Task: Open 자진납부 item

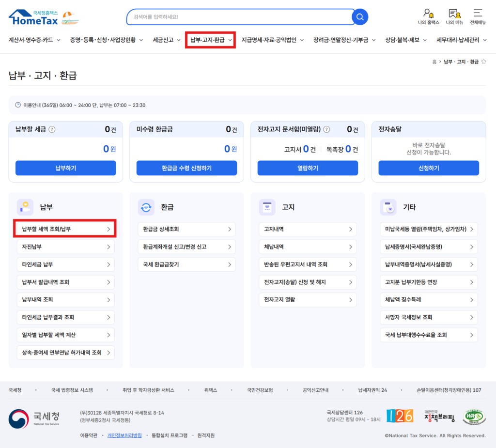Action: coord(66,247)
